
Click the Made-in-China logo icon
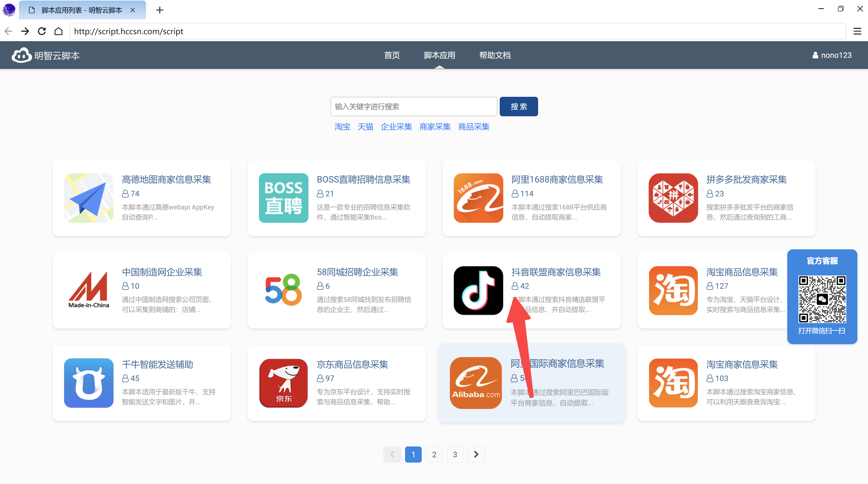tap(89, 290)
